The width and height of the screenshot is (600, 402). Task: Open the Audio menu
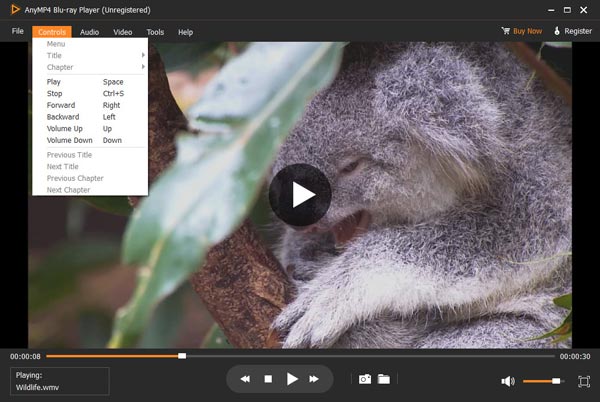(x=89, y=32)
